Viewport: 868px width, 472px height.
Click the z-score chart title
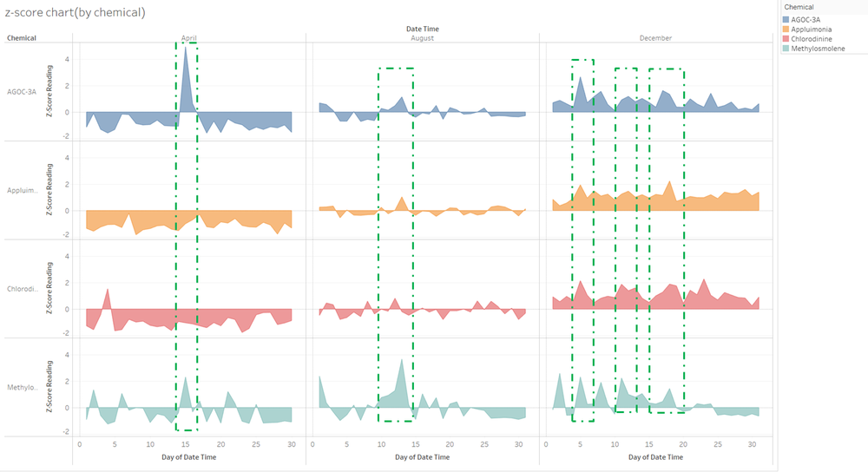pyautogui.click(x=76, y=12)
